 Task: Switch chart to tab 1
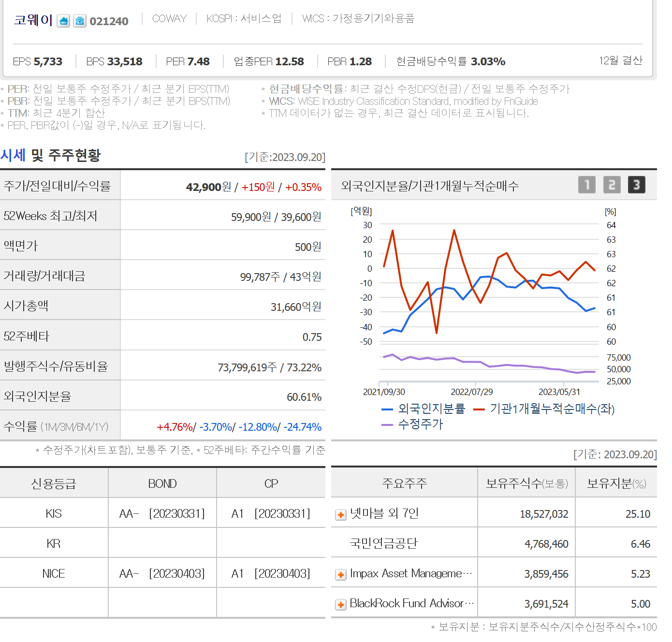point(587,185)
